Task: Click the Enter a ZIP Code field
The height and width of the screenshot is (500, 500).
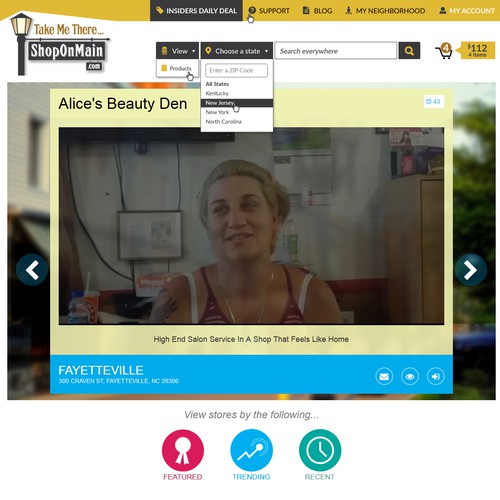Action: 236,70
